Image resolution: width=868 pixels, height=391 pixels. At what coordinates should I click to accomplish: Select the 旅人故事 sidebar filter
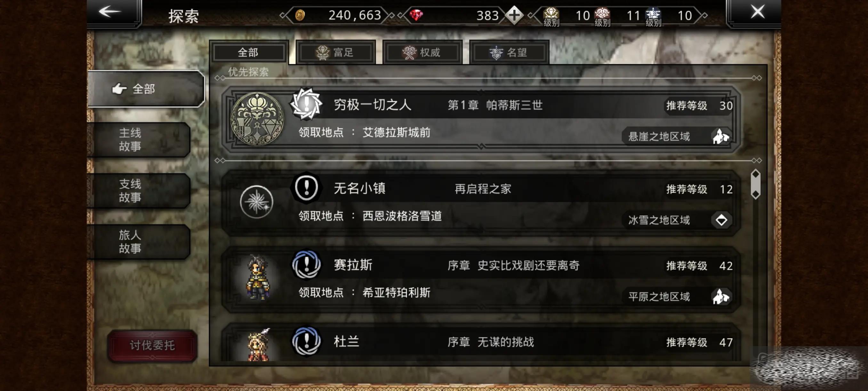tap(139, 242)
